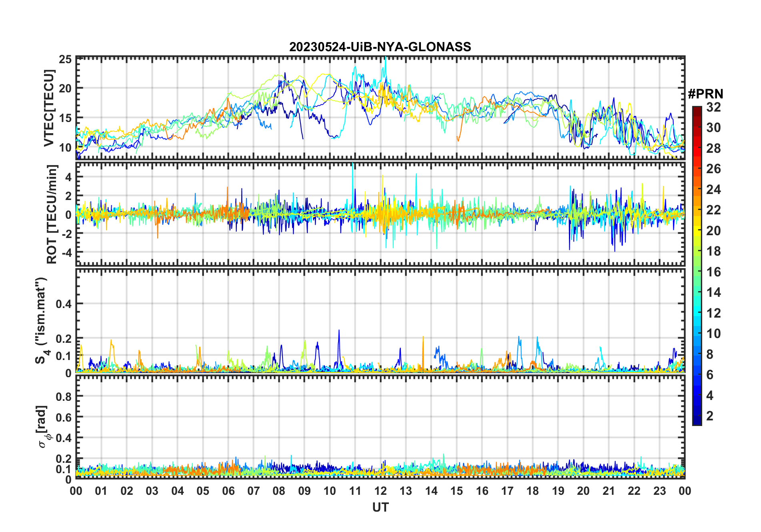The height and width of the screenshot is (532, 761).
Task: Click the 06 tick label on UT axis
Action: [228, 491]
